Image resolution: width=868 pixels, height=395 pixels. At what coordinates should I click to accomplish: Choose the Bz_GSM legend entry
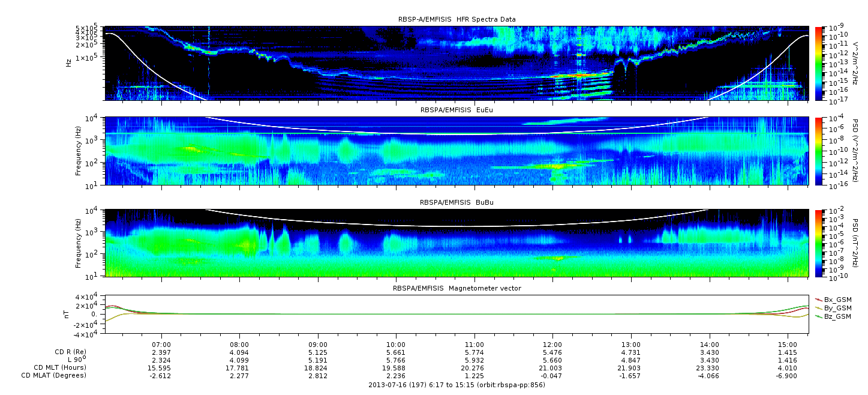point(837,316)
